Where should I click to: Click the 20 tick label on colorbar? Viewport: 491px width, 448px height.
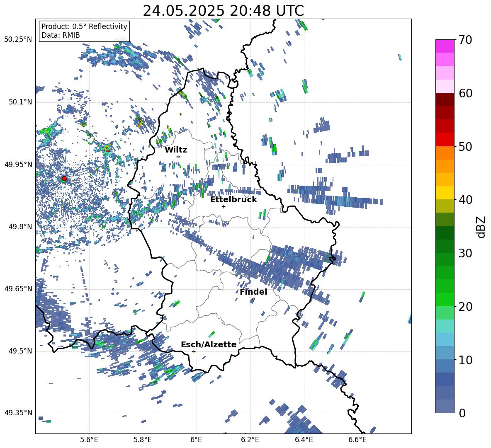(465, 306)
